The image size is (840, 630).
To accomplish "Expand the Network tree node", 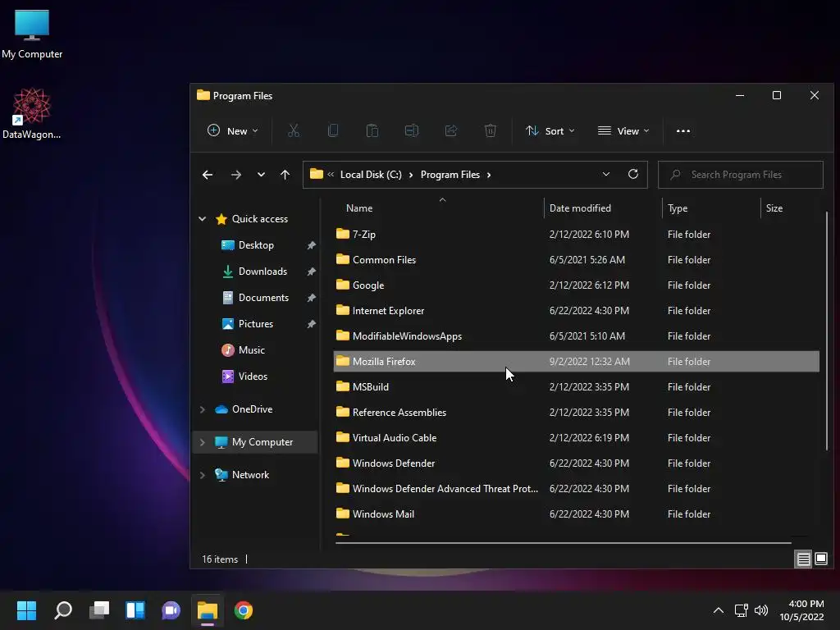I will click(x=203, y=475).
